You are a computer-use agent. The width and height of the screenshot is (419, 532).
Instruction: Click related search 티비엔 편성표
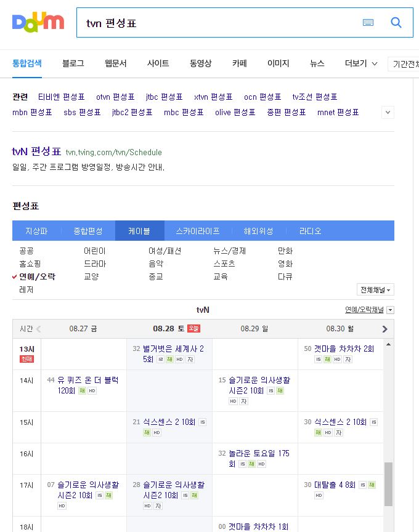(x=61, y=97)
